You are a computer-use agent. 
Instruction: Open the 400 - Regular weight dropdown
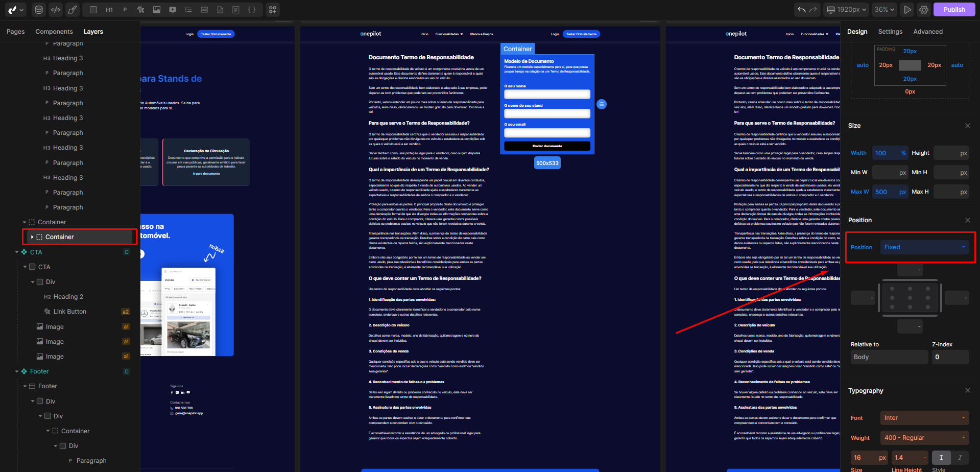pos(924,438)
